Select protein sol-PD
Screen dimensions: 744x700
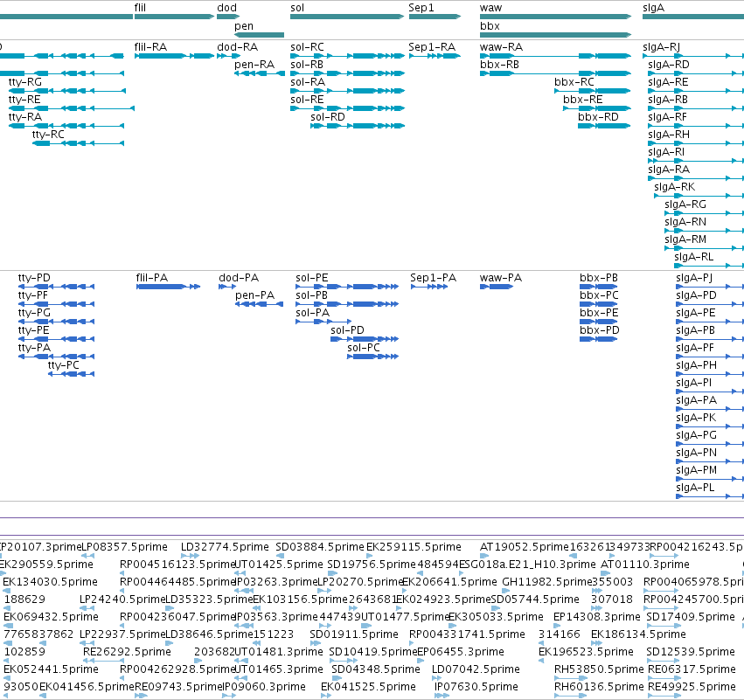coord(365,339)
